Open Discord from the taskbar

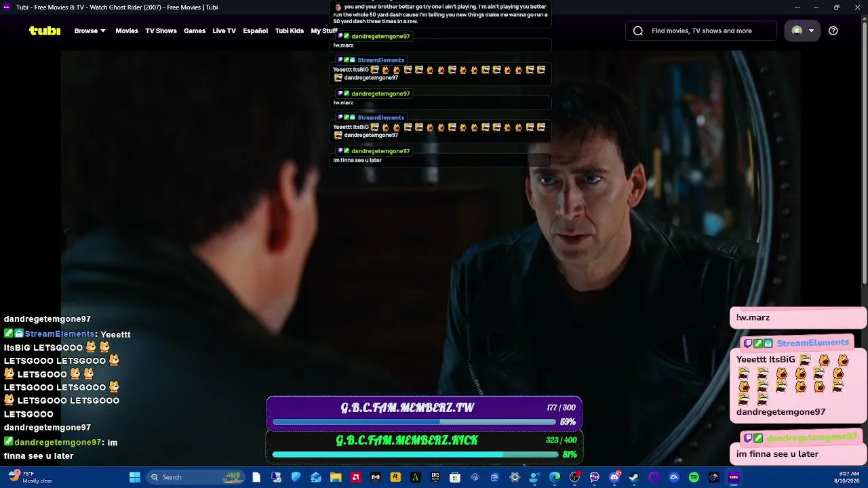614,477
